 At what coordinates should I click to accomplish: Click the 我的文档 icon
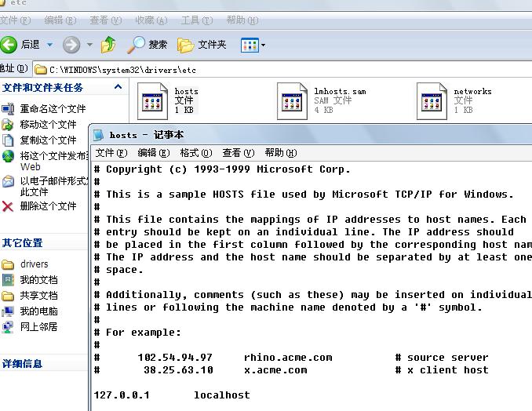(8, 280)
